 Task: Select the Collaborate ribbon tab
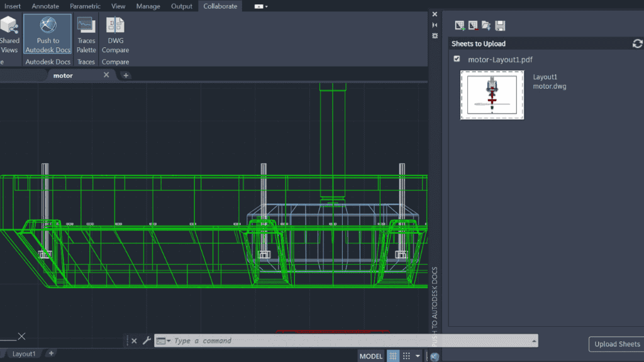click(x=220, y=6)
